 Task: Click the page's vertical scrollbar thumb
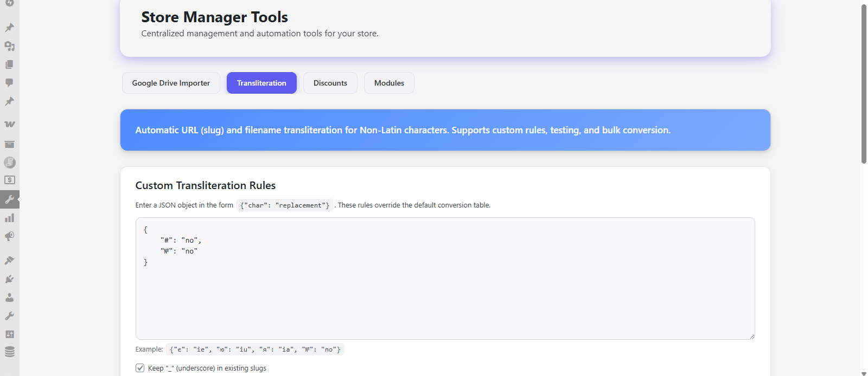pos(864,84)
